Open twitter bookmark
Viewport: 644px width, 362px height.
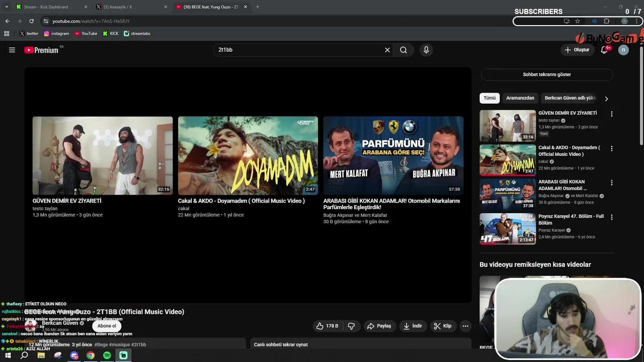point(29,34)
